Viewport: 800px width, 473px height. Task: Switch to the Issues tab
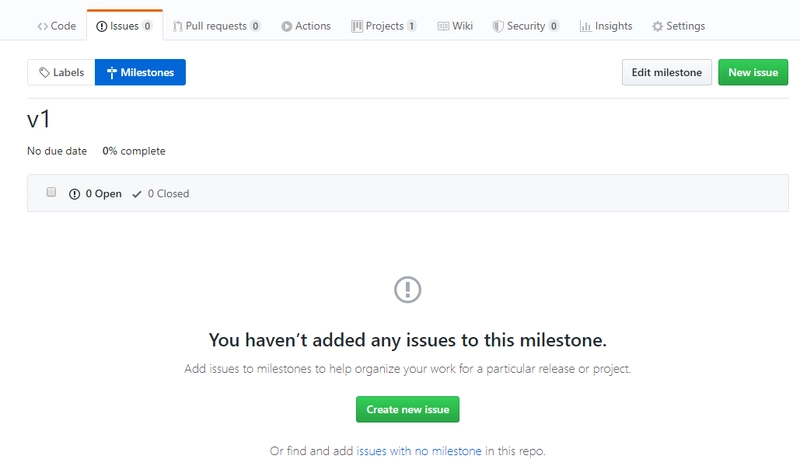point(125,26)
